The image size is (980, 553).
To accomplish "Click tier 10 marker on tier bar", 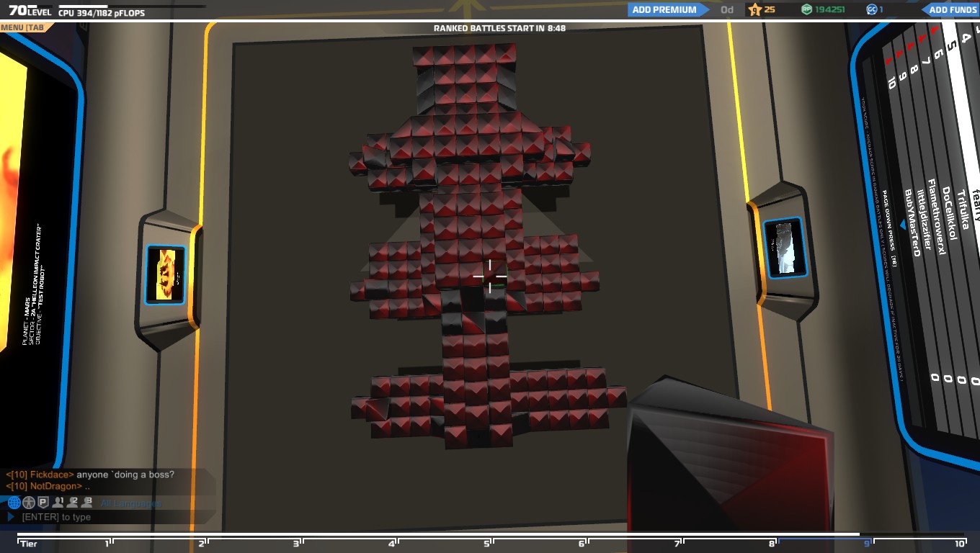I will [x=959, y=544].
